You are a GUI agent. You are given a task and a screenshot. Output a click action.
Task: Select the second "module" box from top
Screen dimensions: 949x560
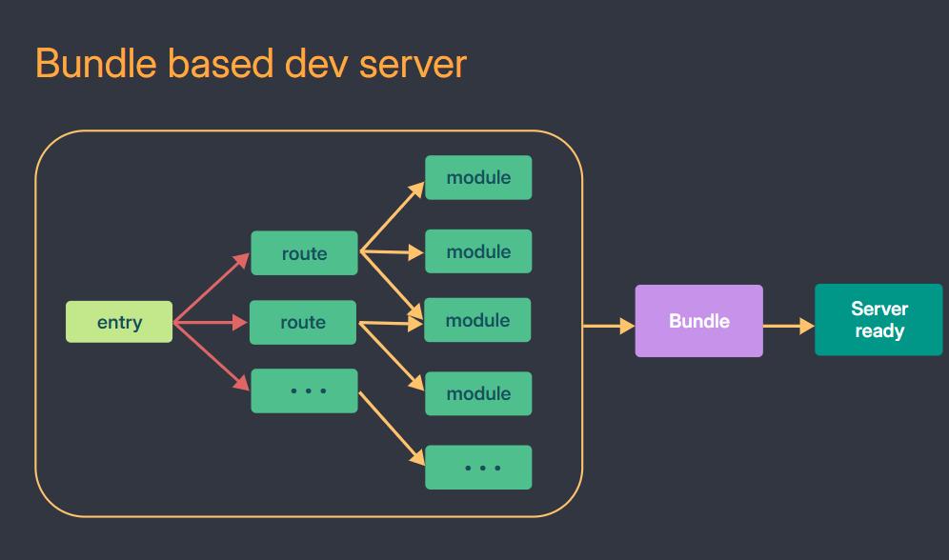click(478, 252)
